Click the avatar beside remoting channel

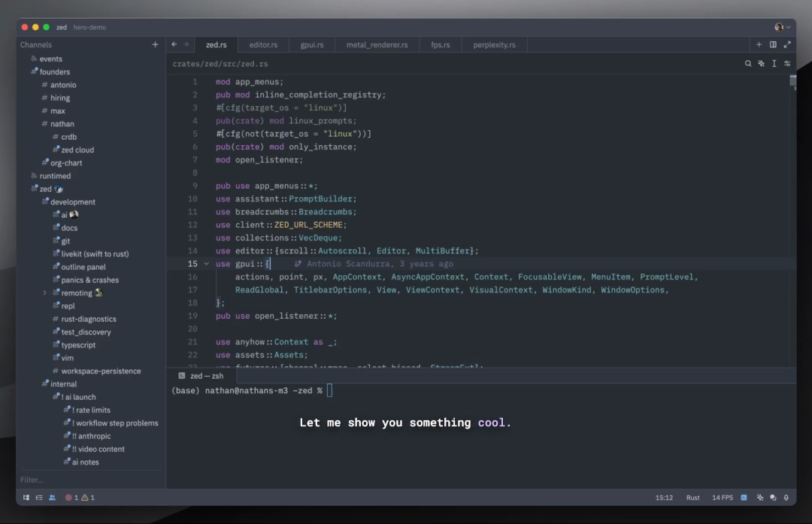[x=98, y=292]
